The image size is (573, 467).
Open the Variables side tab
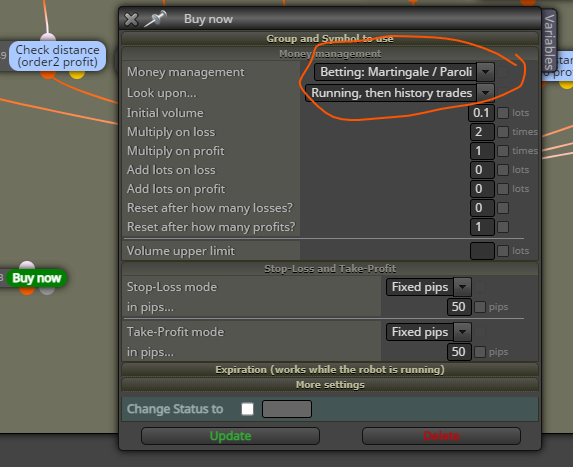click(549, 42)
